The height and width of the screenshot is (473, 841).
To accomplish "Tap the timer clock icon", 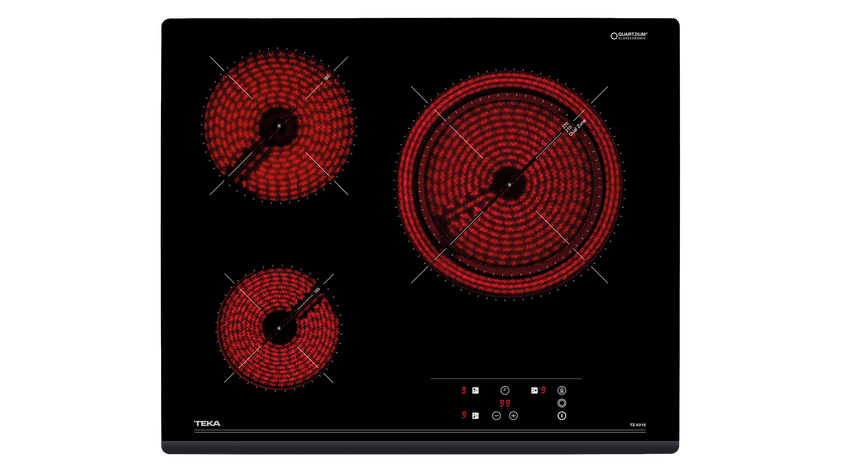I will pyautogui.click(x=505, y=390).
